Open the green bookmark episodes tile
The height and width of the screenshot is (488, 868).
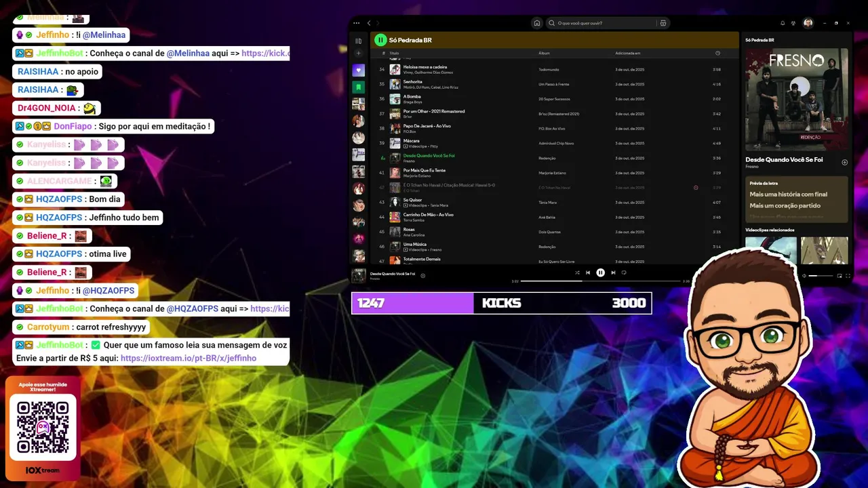[x=359, y=87]
